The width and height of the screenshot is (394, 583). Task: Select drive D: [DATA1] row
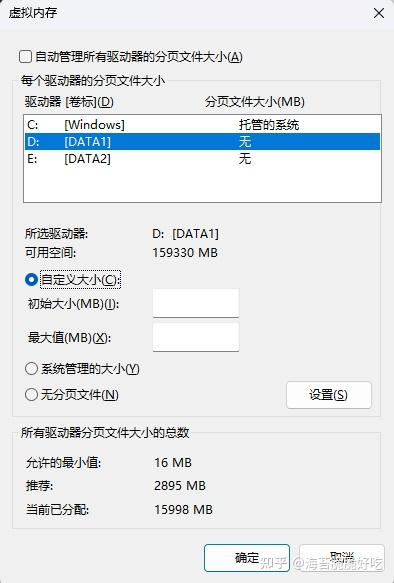[203, 142]
